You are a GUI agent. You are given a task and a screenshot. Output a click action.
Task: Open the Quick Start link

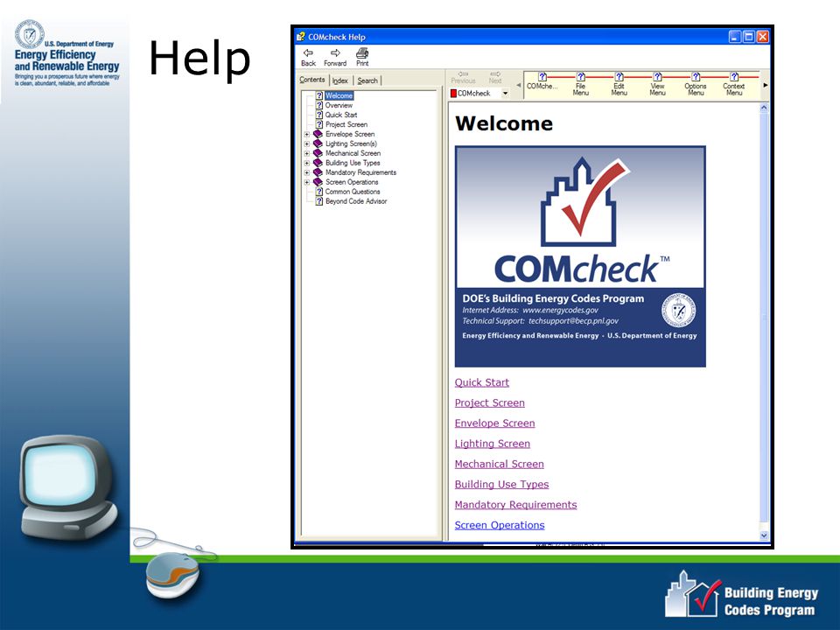(481, 382)
